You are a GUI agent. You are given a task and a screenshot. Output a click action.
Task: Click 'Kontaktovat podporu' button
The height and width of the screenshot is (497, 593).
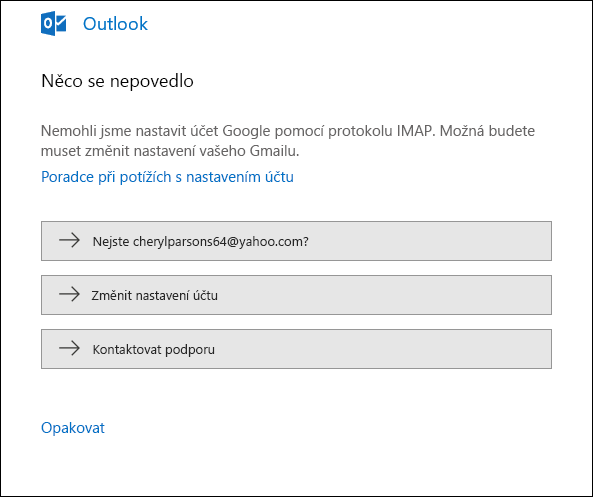296,349
